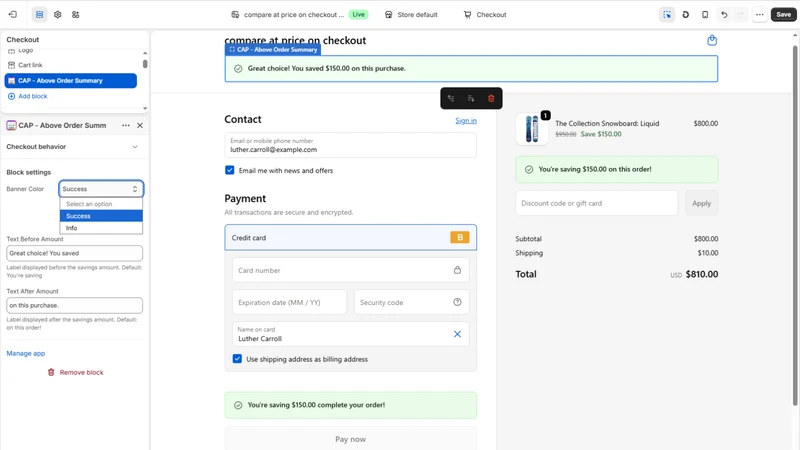Open the Store default selector
This screenshot has height=450, width=800.
[411, 14]
